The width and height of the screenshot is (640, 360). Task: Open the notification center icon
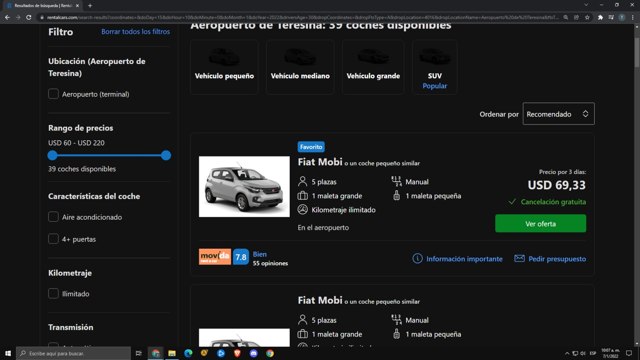click(x=629, y=353)
